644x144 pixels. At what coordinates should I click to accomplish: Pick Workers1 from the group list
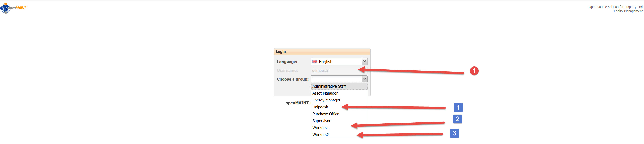(x=321, y=128)
